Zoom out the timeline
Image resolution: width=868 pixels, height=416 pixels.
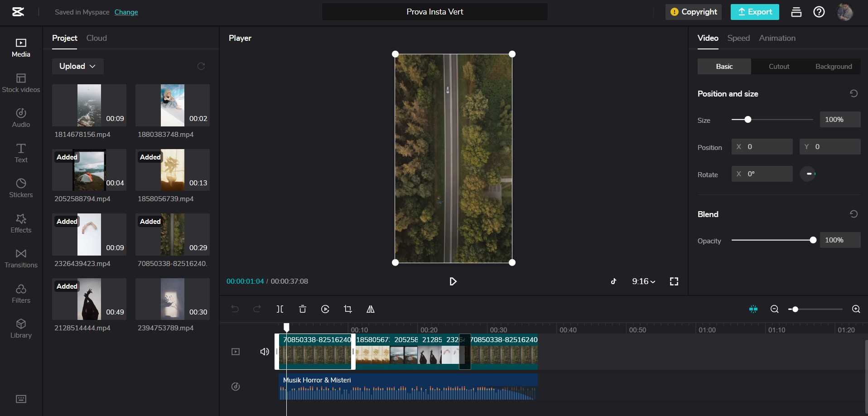(775, 309)
